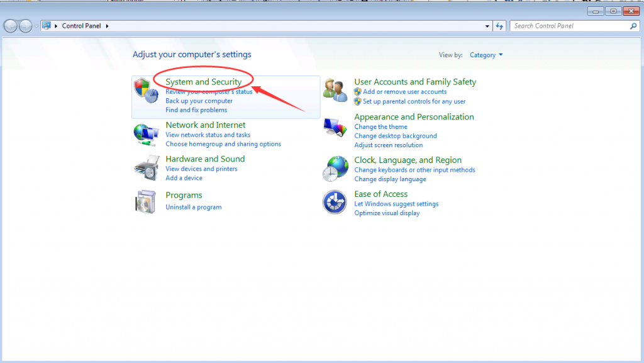
Task: Click Change the theme
Action: tap(380, 127)
